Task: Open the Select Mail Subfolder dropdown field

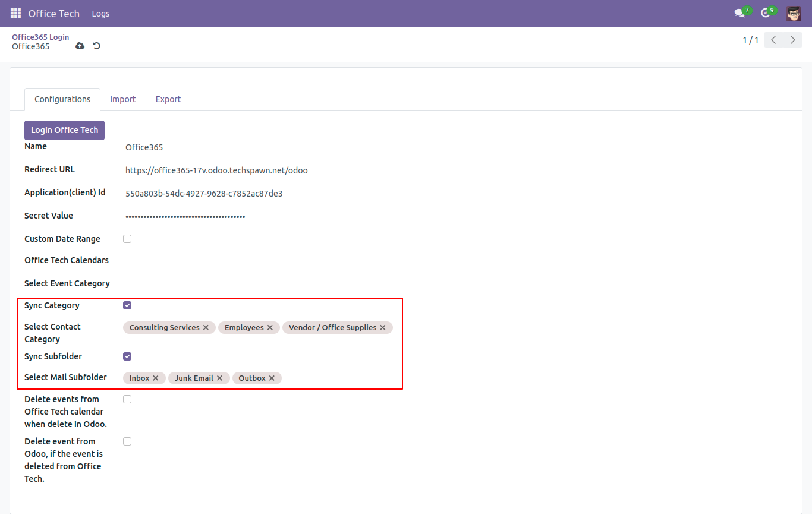Action: pyautogui.click(x=339, y=378)
